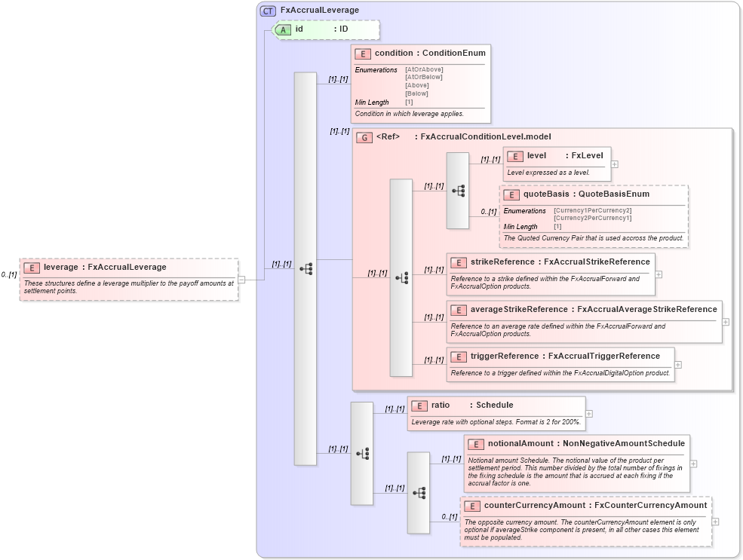Click the Min Length label under condition
Screen dimensions: 743x560
click(372, 103)
